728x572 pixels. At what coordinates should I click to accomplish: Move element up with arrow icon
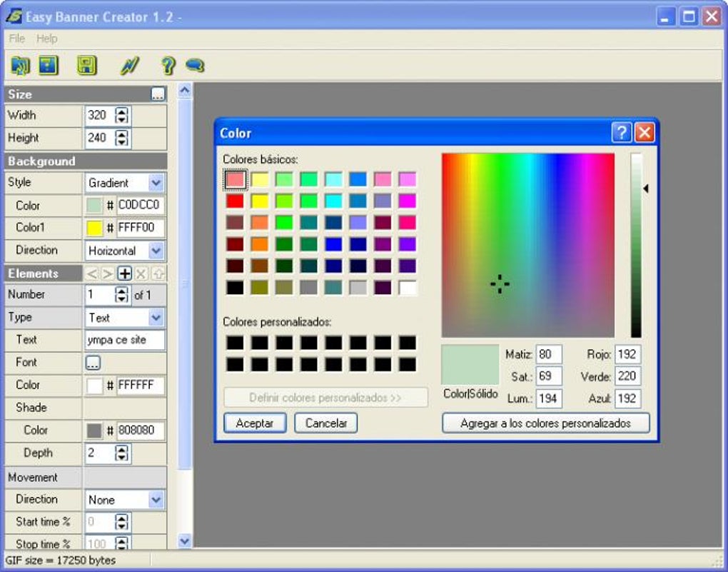click(158, 274)
